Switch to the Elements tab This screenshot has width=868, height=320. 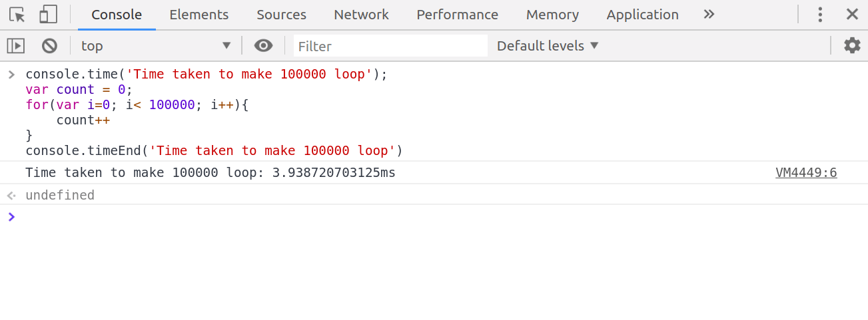[199, 15]
